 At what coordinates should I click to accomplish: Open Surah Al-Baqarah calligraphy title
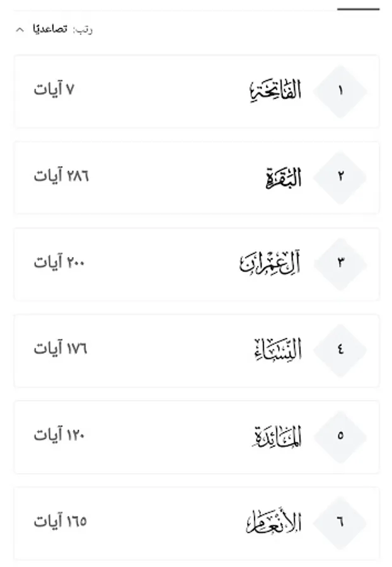[x=283, y=178]
